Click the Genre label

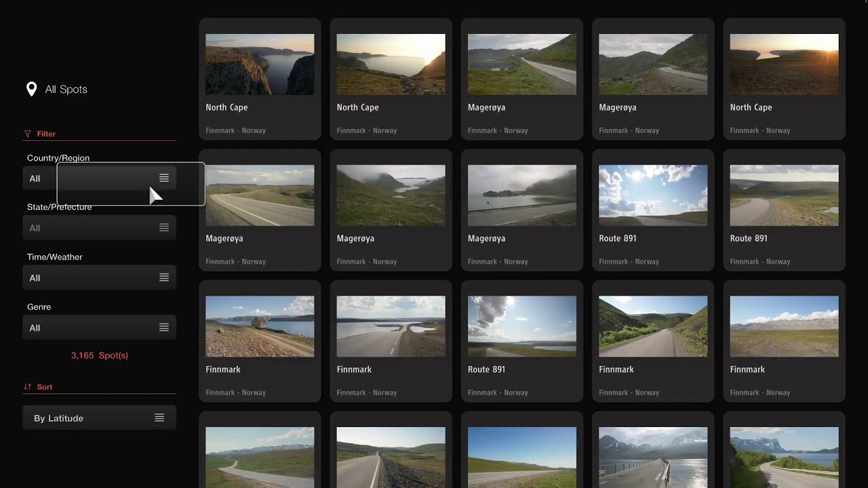point(39,307)
